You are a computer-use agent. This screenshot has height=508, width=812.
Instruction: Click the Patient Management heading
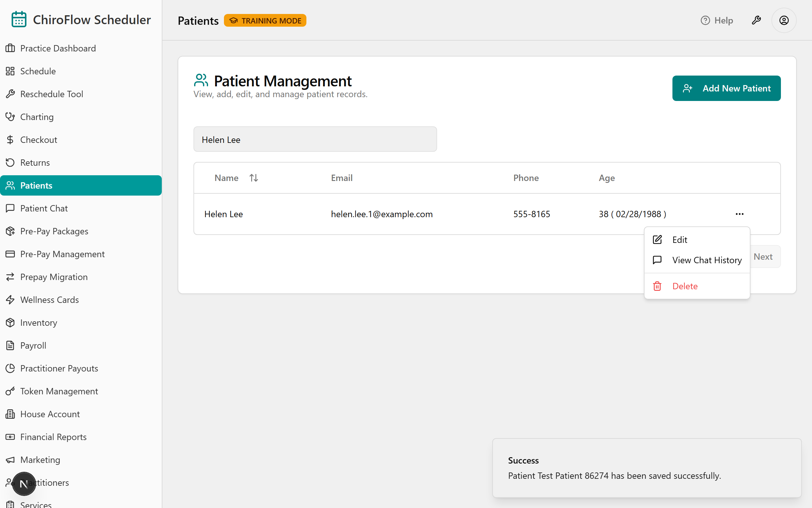click(x=283, y=81)
